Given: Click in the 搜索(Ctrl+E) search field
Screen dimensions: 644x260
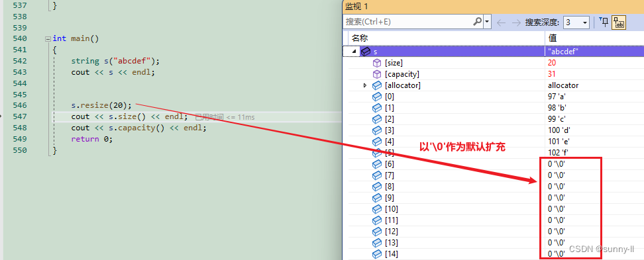Looking at the screenshot, I should 408,22.
